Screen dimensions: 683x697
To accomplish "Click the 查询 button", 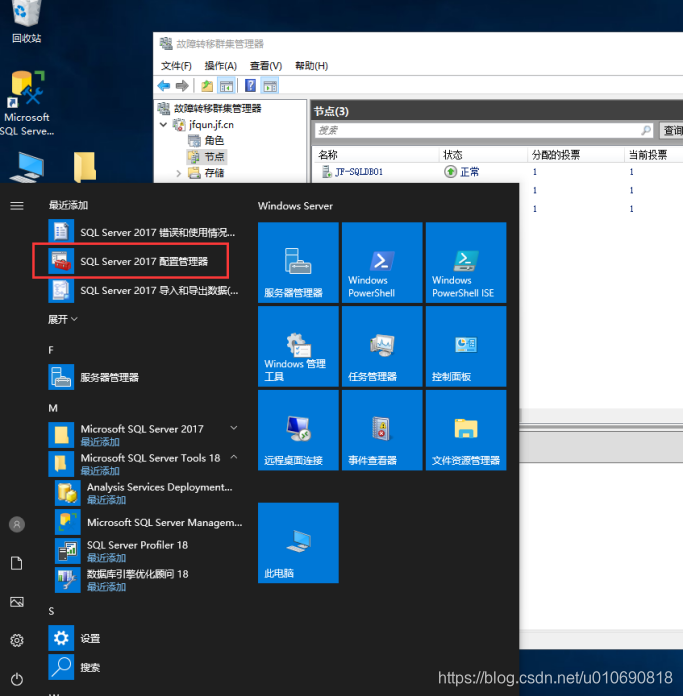I will (x=672, y=130).
